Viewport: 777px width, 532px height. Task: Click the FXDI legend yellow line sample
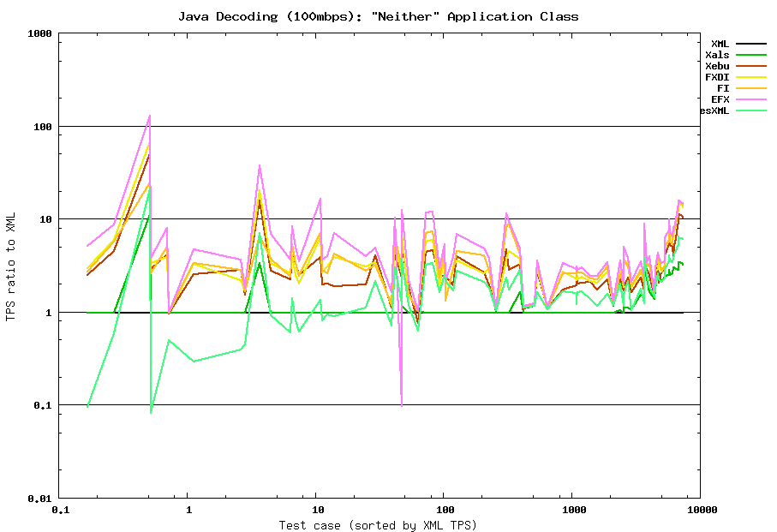click(751, 77)
